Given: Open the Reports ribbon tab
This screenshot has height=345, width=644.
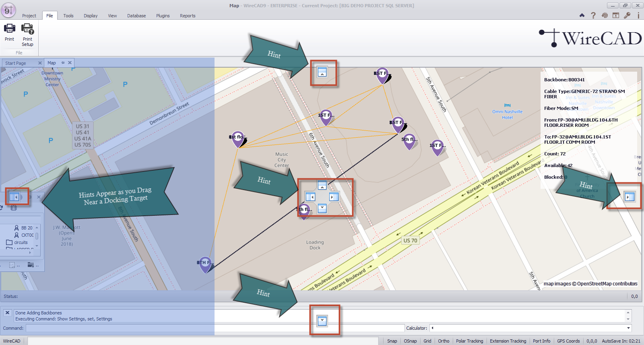Looking at the screenshot, I should point(188,16).
